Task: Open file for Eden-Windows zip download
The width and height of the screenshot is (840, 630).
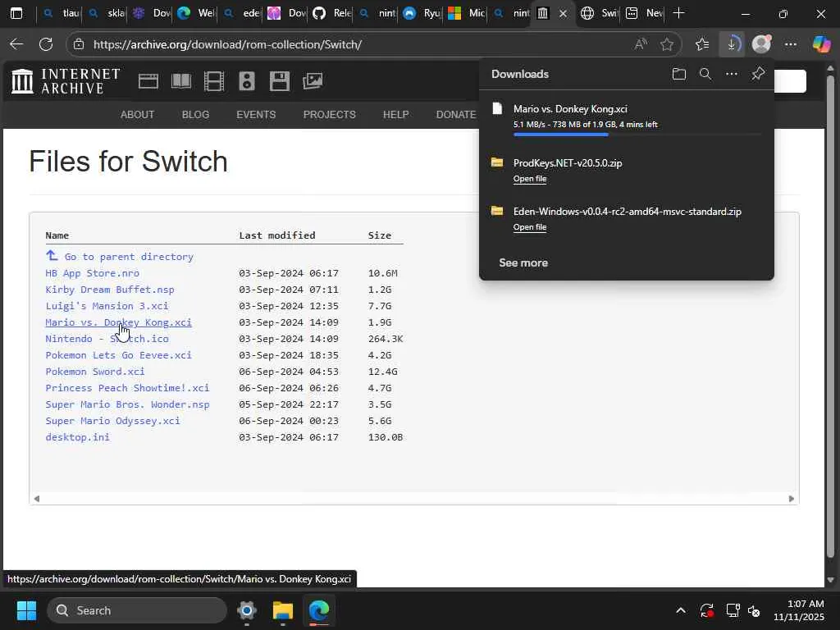Action: coord(529,227)
